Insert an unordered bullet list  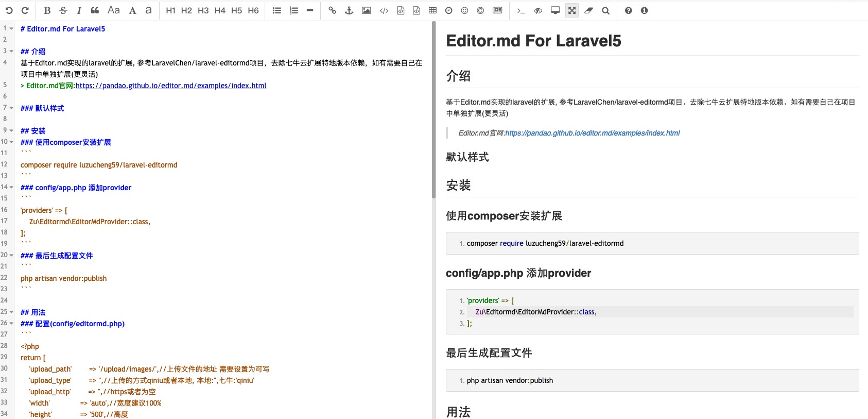click(277, 10)
